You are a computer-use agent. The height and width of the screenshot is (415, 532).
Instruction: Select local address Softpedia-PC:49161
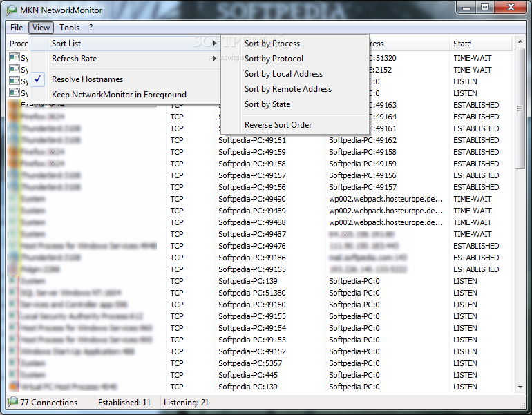pyautogui.click(x=252, y=140)
